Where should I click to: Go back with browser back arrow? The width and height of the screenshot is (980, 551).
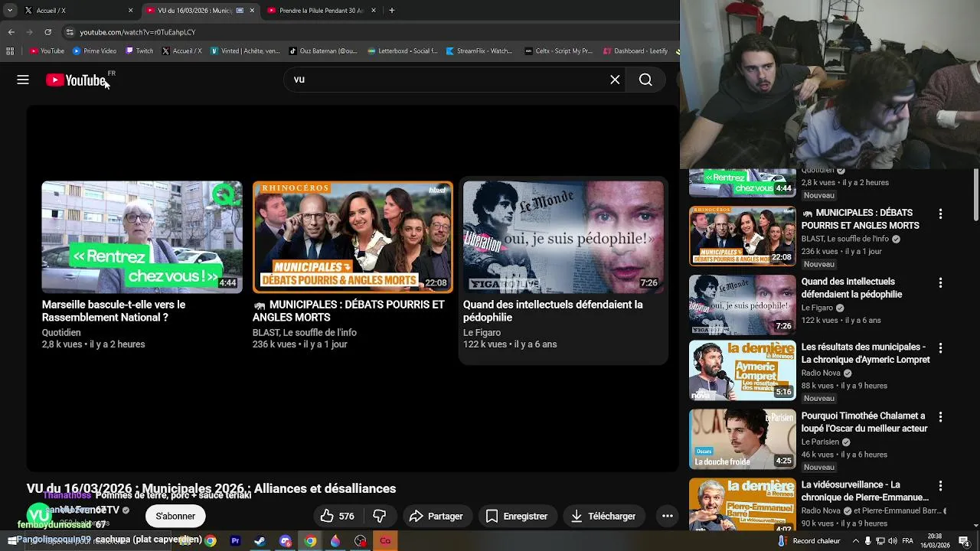coord(11,32)
